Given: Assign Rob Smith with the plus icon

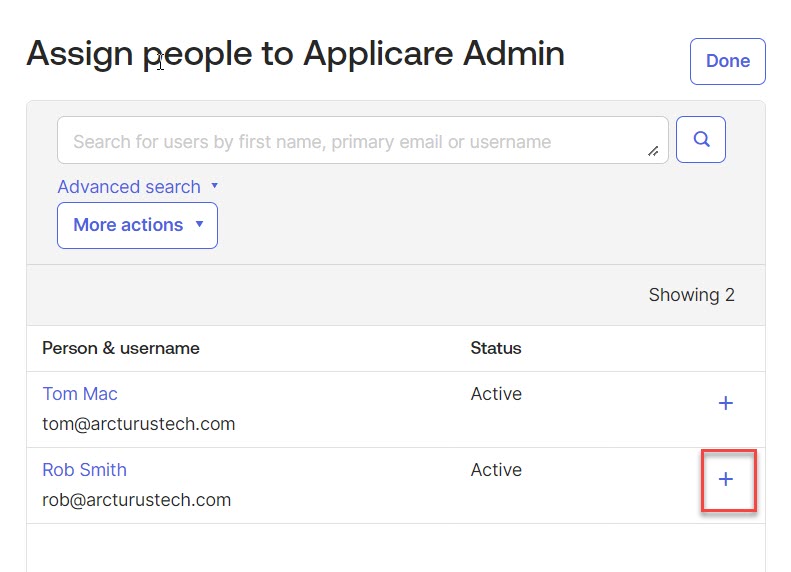Looking at the screenshot, I should click(726, 479).
